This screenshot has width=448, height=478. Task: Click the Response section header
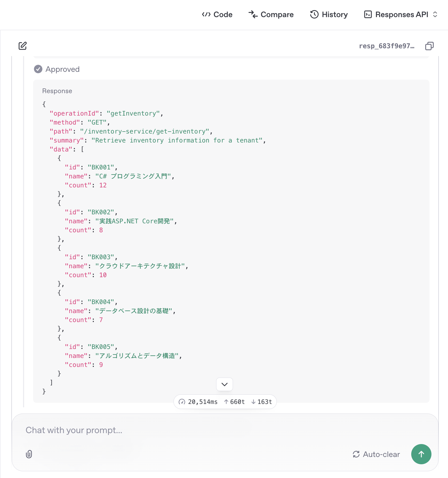(x=57, y=91)
